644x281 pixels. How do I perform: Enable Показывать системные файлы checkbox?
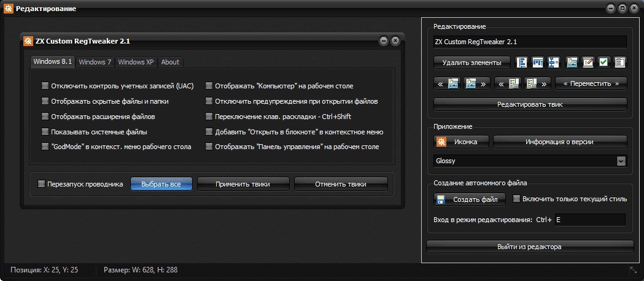[94, 132]
